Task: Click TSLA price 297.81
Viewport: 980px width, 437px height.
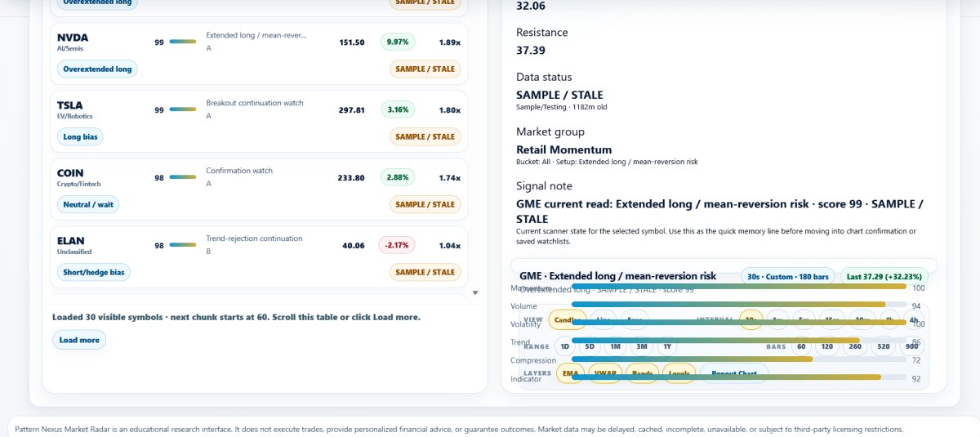Action: pos(351,110)
